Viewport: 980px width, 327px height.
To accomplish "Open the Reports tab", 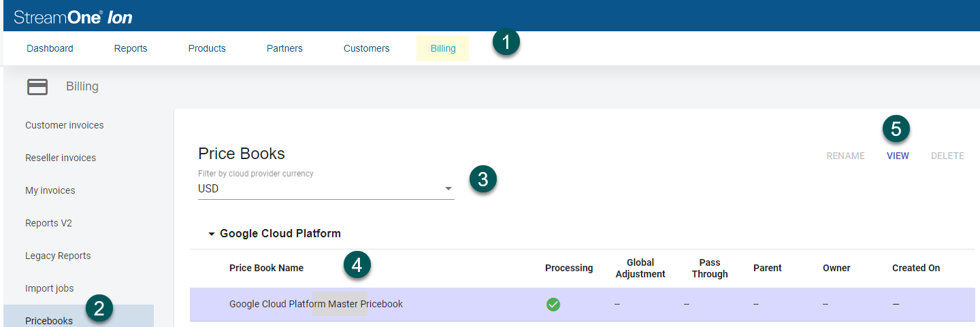I will pos(131,48).
